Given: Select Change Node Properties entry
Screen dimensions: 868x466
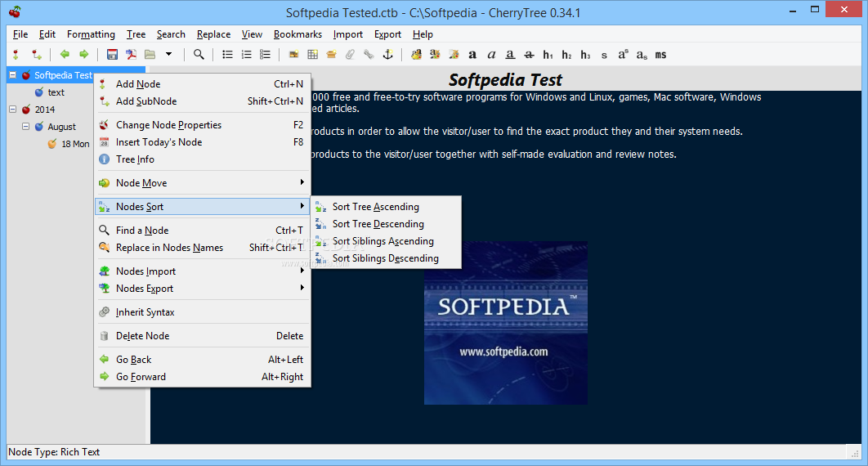Looking at the screenshot, I should click(x=203, y=125).
